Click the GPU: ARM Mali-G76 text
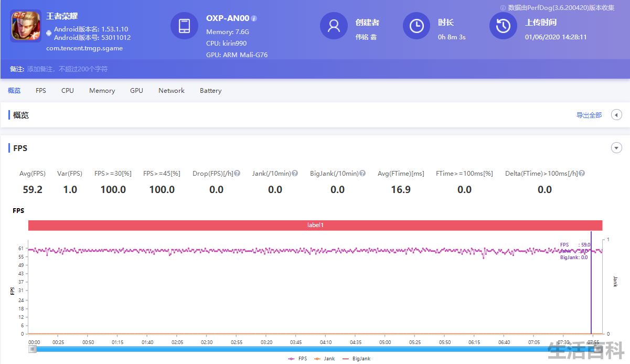 (x=237, y=55)
